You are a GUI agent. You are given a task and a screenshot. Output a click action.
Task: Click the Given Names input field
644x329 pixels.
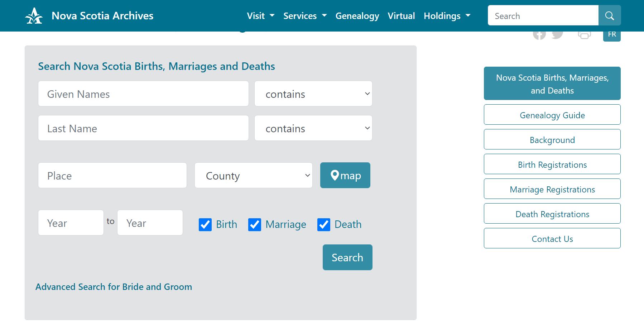[143, 94]
